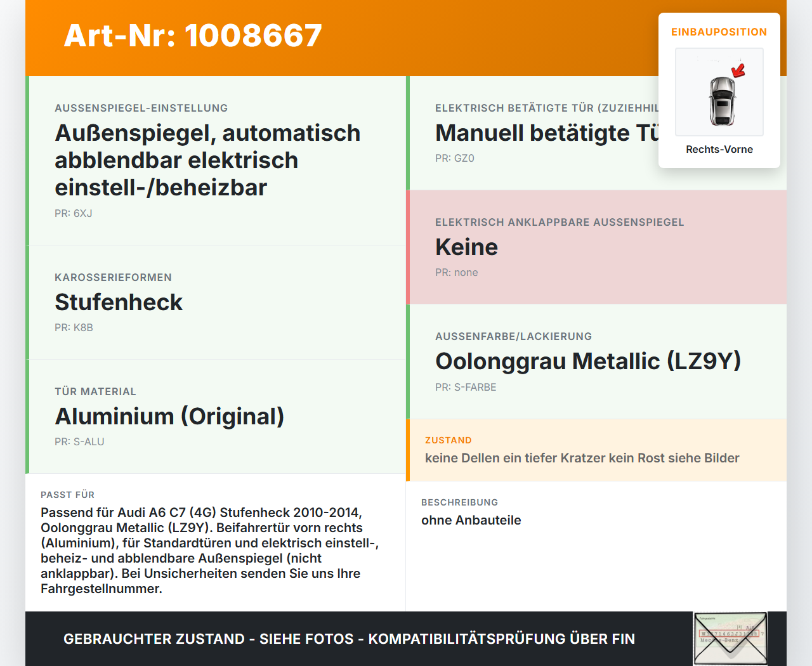Viewport: 812px width, 666px height.
Task: Click the PR: S-FARBE code badge
Action: [466, 387]
